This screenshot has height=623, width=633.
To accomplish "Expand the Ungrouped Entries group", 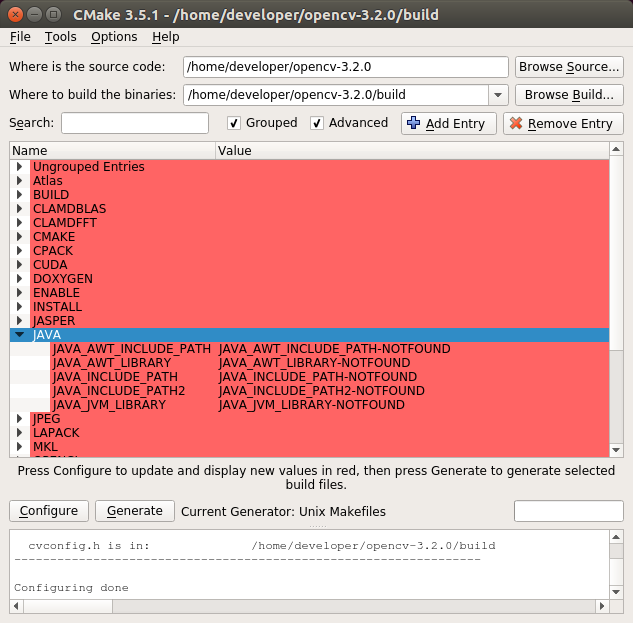I will 19,166.
